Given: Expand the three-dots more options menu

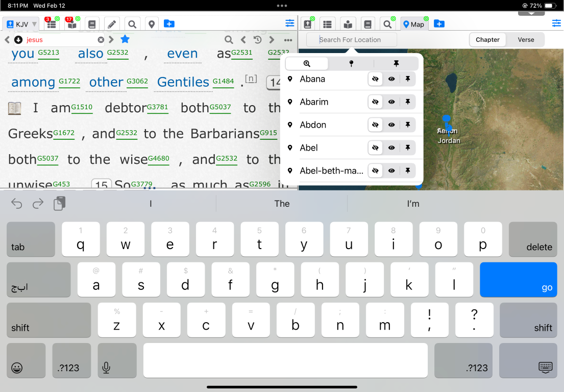Looking at the screenshot, I should [288, 40].
